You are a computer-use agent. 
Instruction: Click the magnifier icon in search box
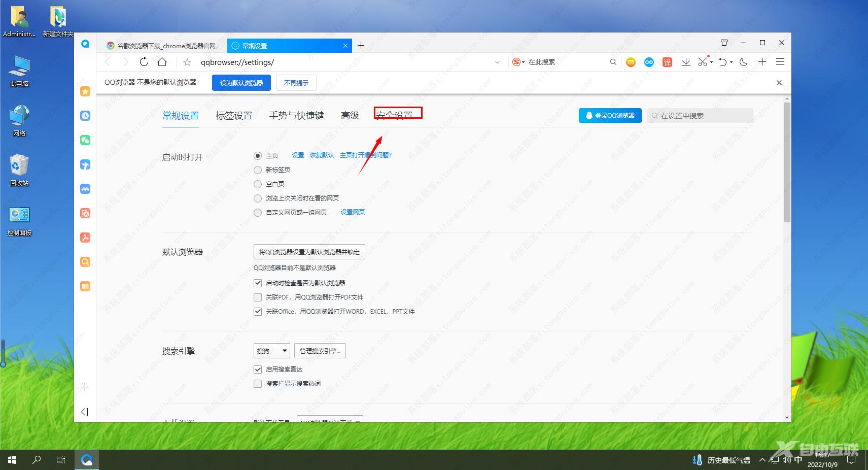pyautogui.click(x=613, y=62)
